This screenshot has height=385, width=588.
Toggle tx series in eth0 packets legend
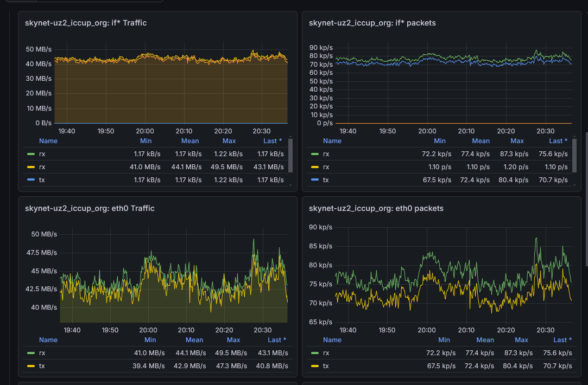click(x=326, y=366)
